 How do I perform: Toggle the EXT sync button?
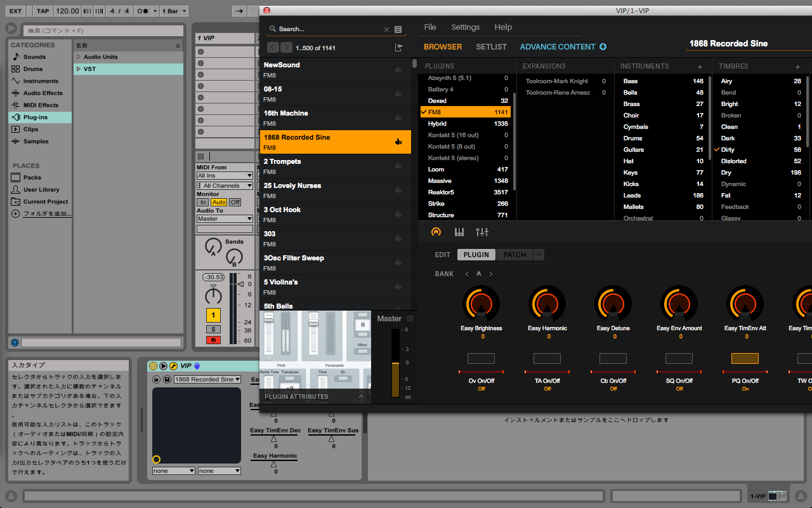15,11
